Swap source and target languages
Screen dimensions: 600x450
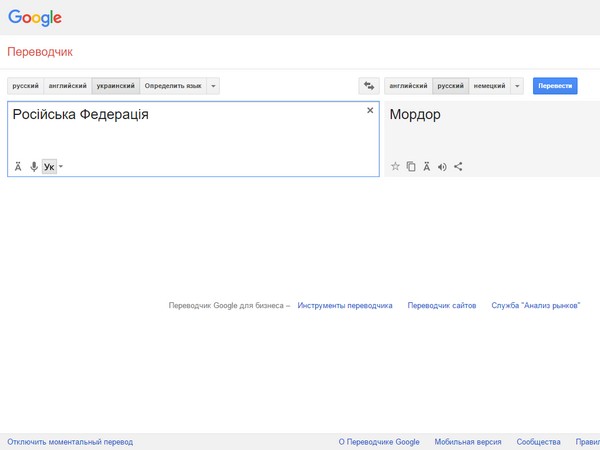[x=369, y=86]
